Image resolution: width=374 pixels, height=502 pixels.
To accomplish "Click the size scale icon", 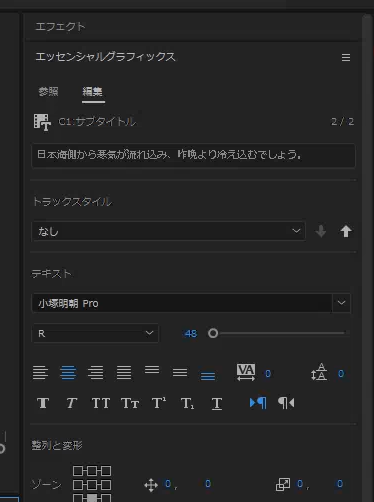I will point(283,484).
